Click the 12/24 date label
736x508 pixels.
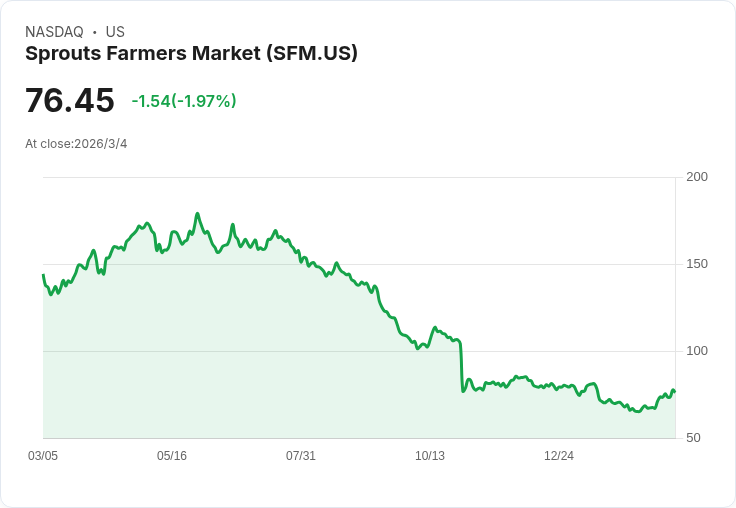(559, 456)
